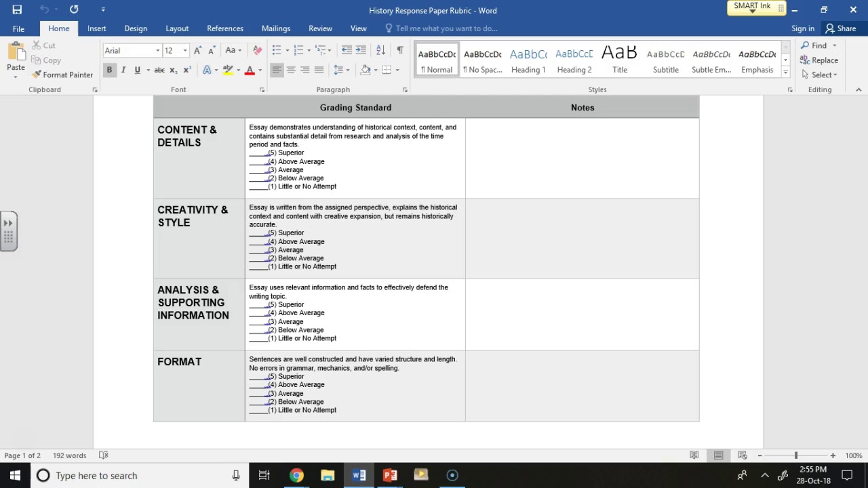Switch to the References tab
This screenshot has width=868, height=488.
click(225, 28)
